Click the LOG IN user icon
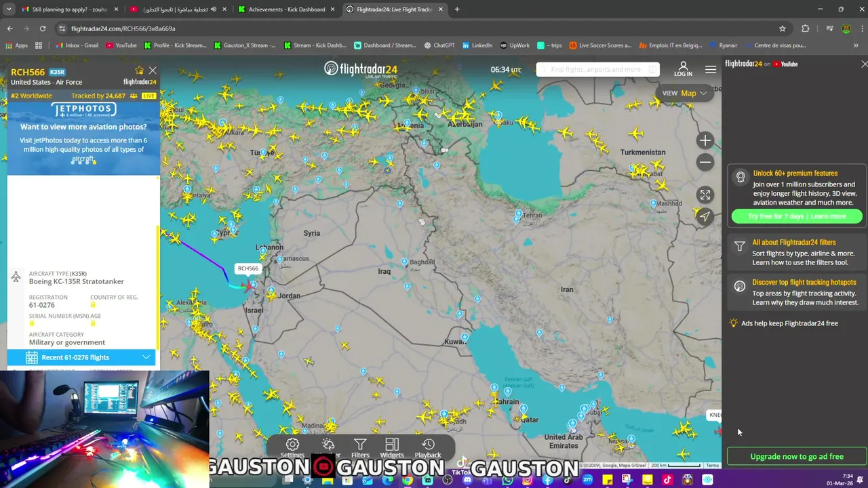868x488 pixels. (x=683, y=69)
